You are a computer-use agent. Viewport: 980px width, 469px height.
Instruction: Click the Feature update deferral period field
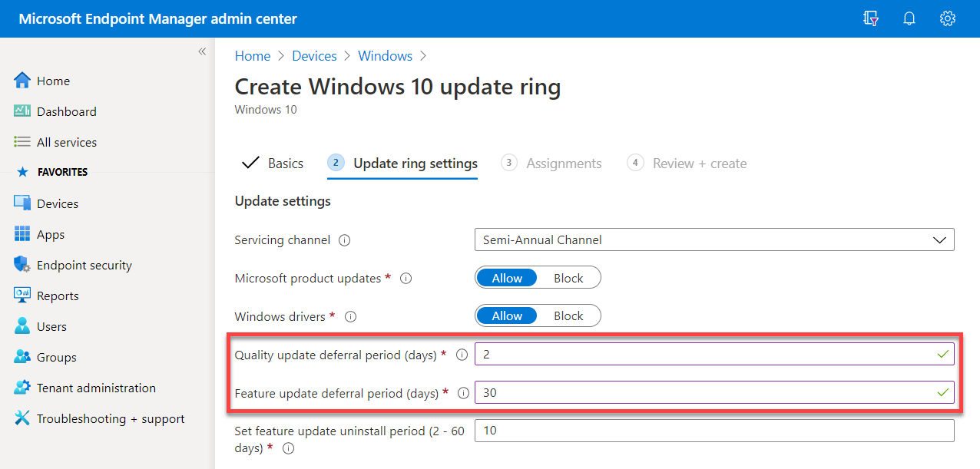[x=714, y=392]
